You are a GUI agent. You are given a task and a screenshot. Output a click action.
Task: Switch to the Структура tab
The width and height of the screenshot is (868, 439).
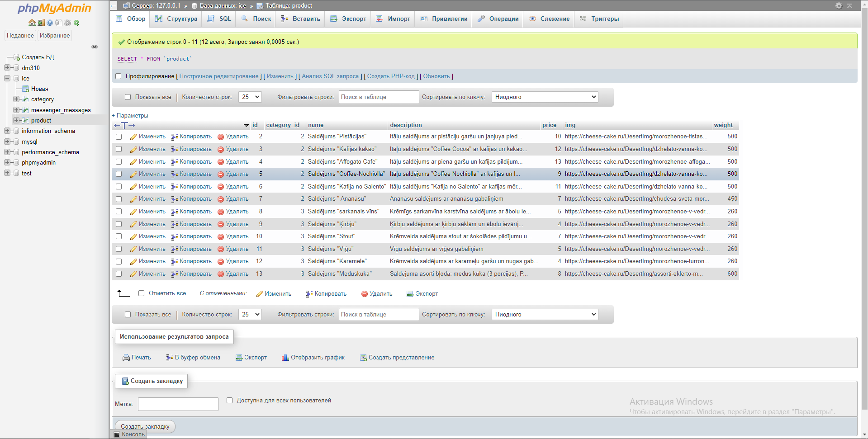176,19
